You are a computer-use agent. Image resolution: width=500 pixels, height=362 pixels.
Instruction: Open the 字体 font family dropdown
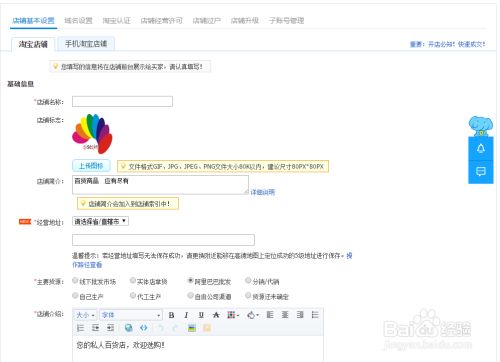pos(131,315)
